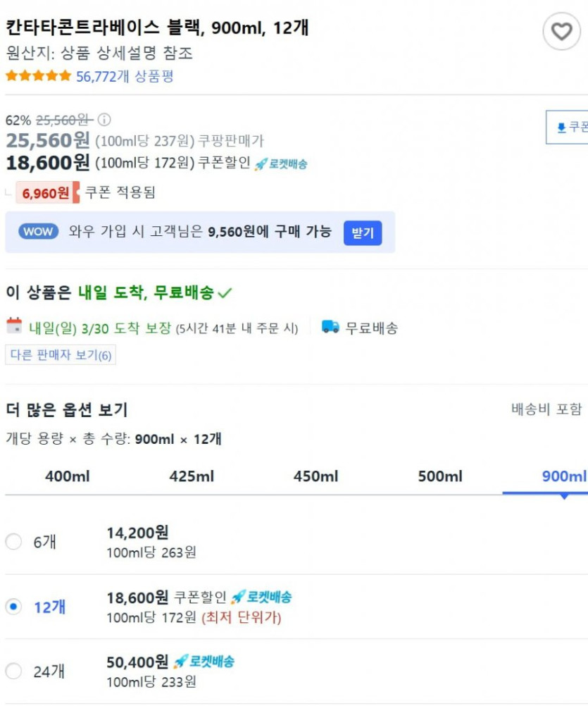Click the heart wishlist icon
The height and width of the screenshot is (706, 588).
(561, 32)
